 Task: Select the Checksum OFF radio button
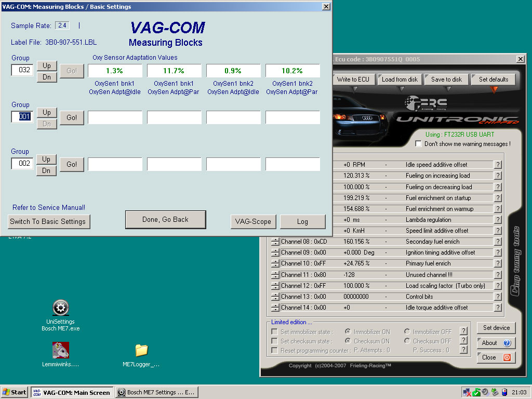pyautogui.click(x=408, y=341)
